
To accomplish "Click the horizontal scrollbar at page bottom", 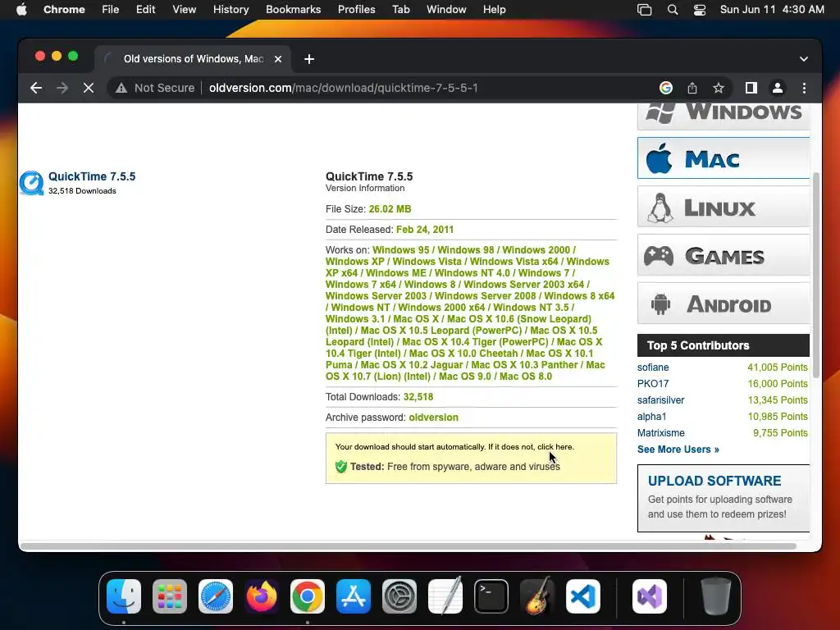I will (409, 546).
